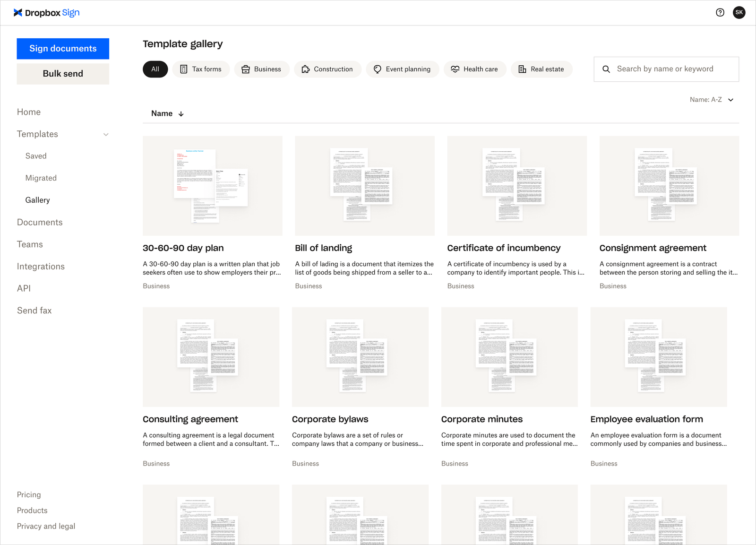Open the help question mark icon

coord(720,12)
